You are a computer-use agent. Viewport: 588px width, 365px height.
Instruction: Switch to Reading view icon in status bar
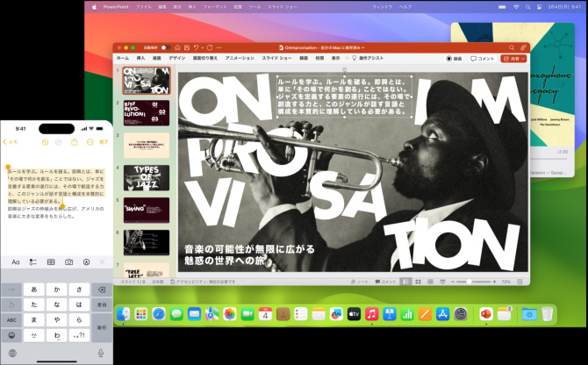click(430, 282)
